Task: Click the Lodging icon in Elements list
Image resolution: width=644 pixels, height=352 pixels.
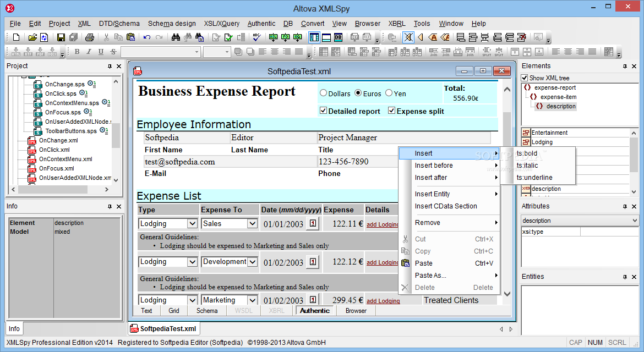Action: [x=526, y=142]
